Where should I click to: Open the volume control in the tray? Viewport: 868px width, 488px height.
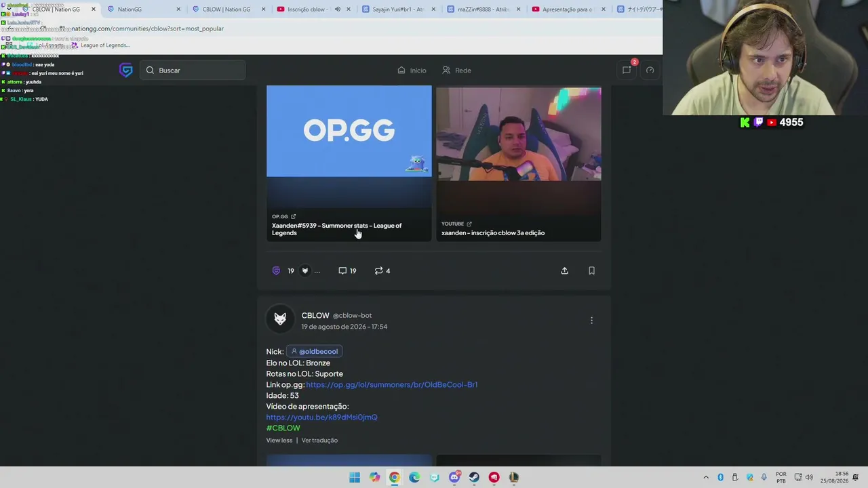pos(809,477)
